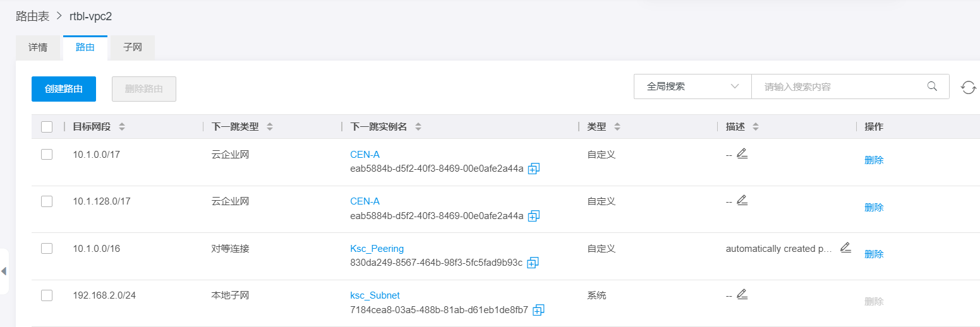Tick the select-all checkbox in the table header
The image size is (980, 327).
[47, 127]
